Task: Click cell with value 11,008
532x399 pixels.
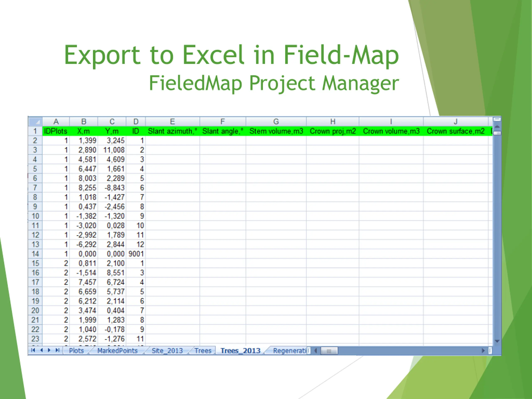Action: [x=112, y=150]
